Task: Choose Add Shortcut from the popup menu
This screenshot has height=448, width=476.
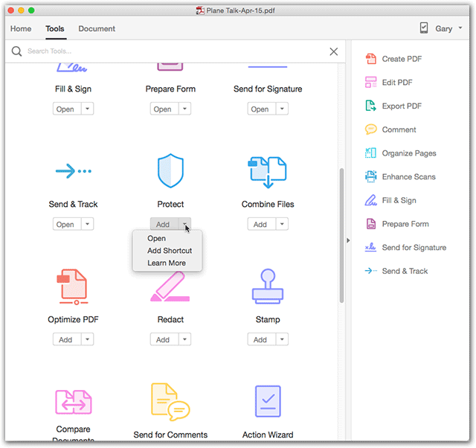Action: pyautogui.click(x=170, y=251)
